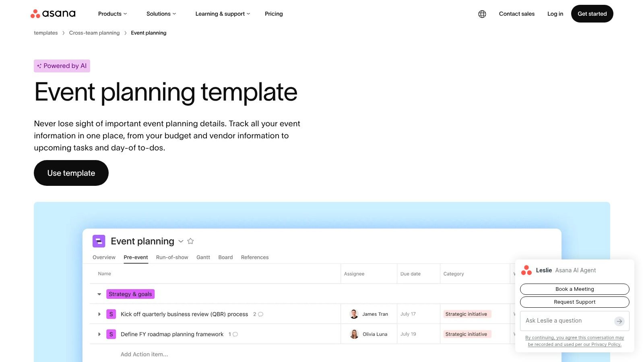Click the Use template button

71,173
